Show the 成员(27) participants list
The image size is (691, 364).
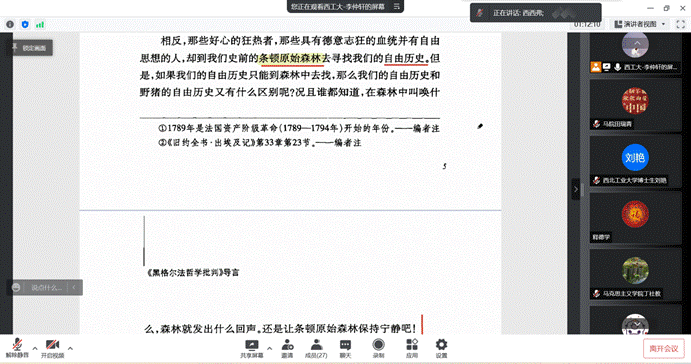[316, 348]
